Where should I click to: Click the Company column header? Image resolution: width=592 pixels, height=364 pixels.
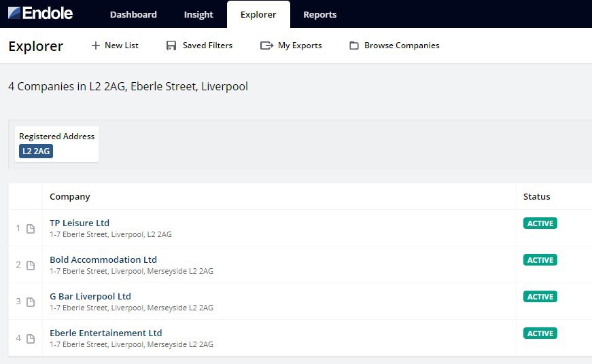(x=70, y=196)
